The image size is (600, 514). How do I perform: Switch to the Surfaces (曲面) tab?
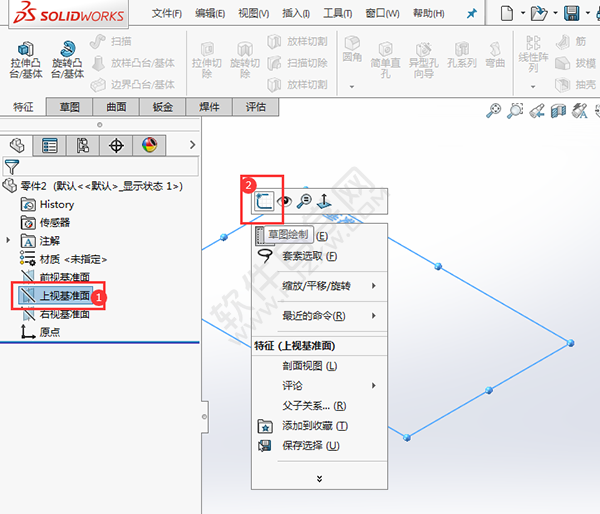pos(116,107)
